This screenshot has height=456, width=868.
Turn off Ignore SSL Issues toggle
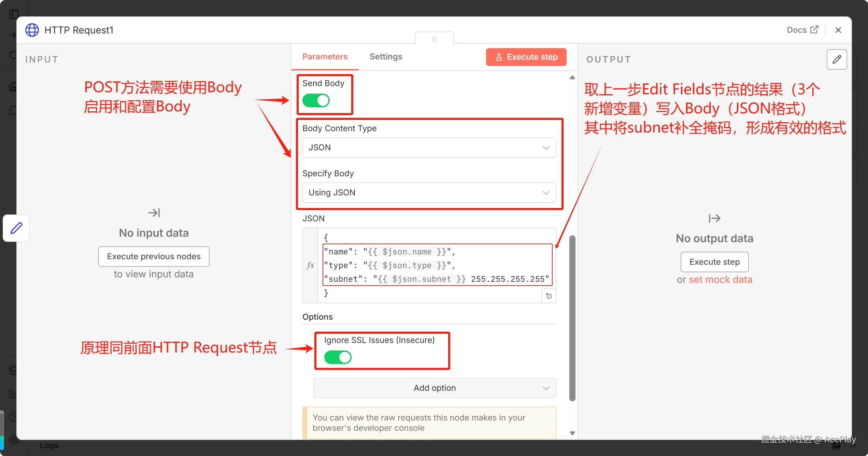[x=338, y=357]
